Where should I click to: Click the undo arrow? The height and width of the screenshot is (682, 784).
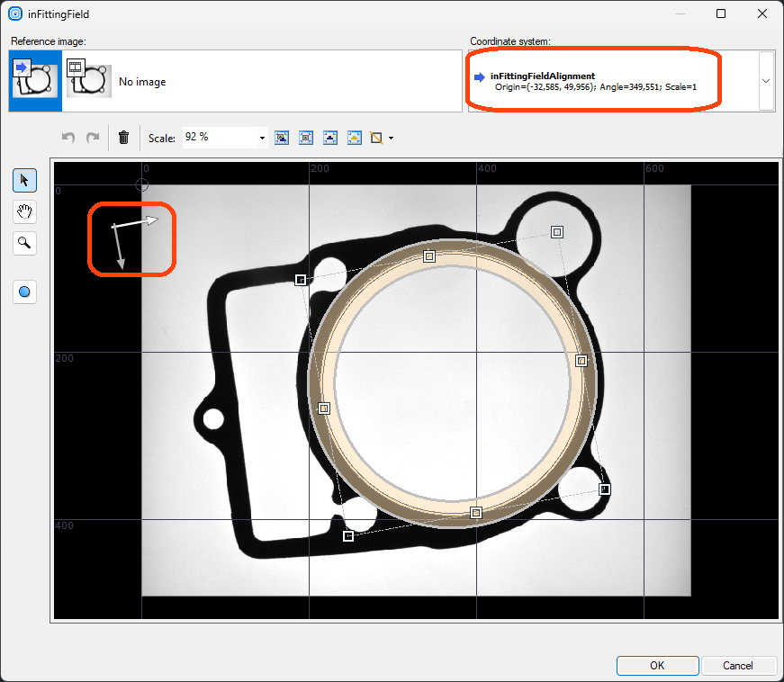[x=68, y=138]
